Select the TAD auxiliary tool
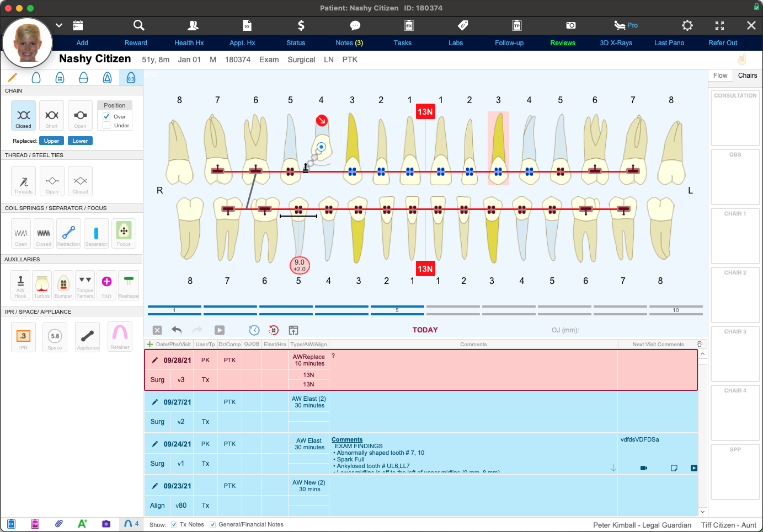 pyautogui.click(x=106, y=285)
